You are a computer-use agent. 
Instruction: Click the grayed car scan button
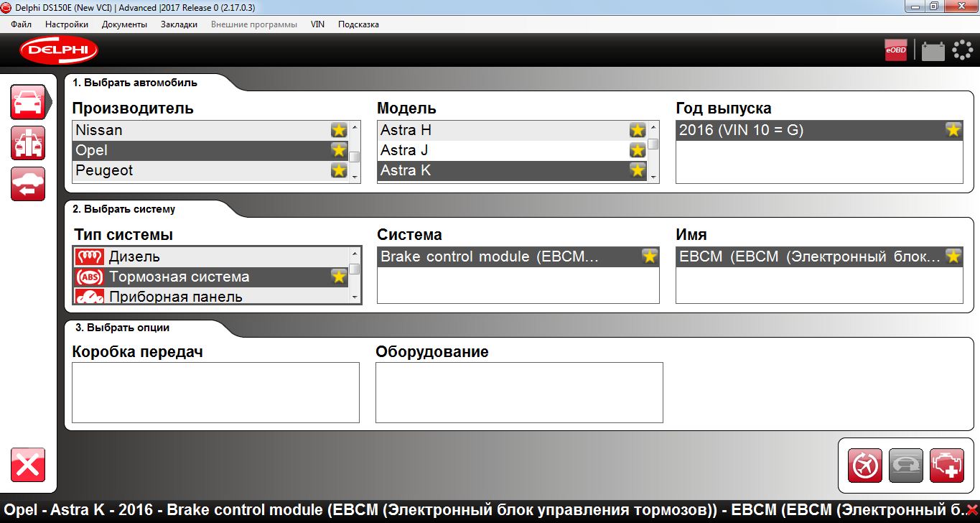(906, 466)
